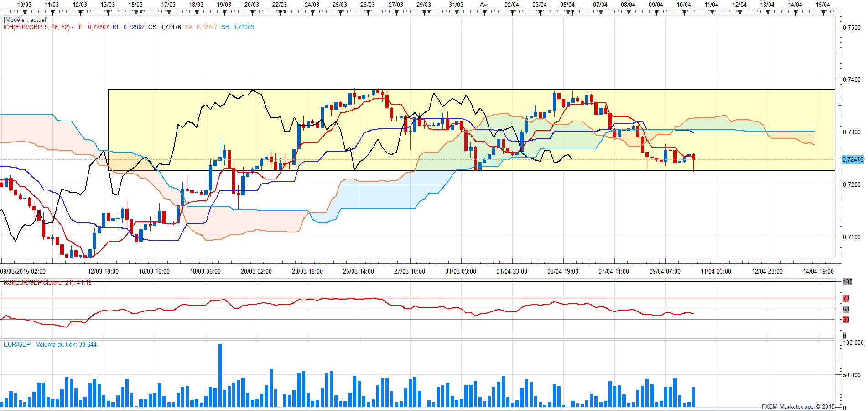868x411 pixels.
Task: Click the 0,7300 price axis label
Action: 852,132
